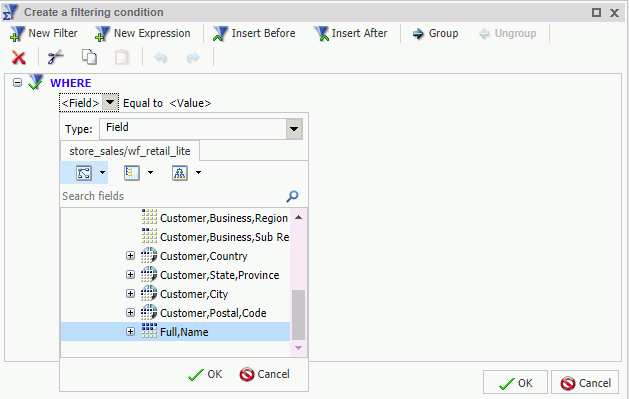Delete with the red X icon

[x=18, y=58]
